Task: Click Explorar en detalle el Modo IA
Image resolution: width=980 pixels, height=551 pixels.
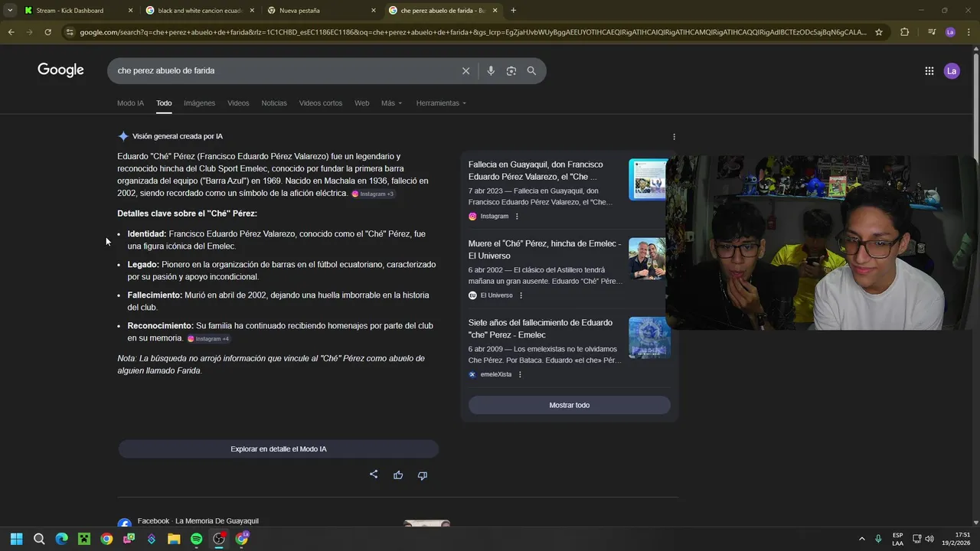Action: tap(278, 449)
